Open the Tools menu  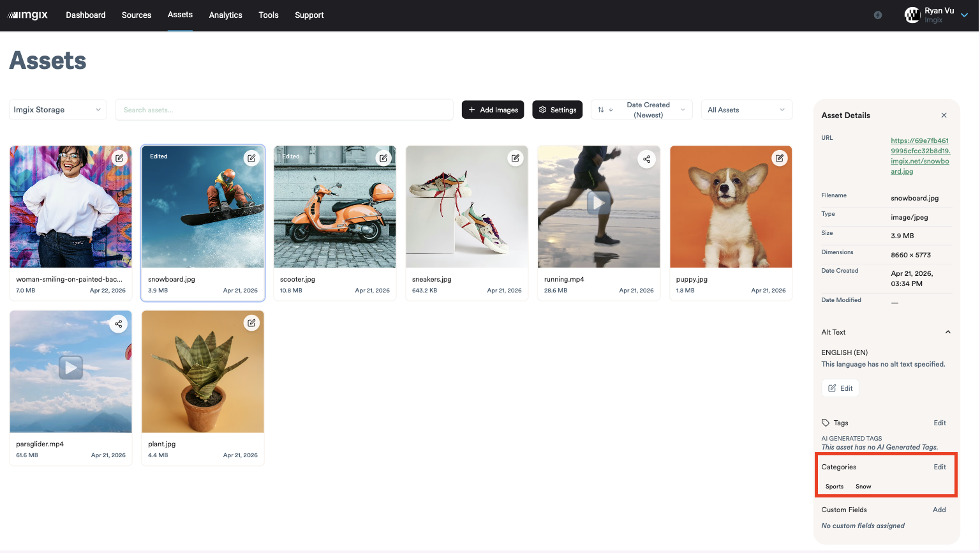pyautogui.click(x=268, y=15)
